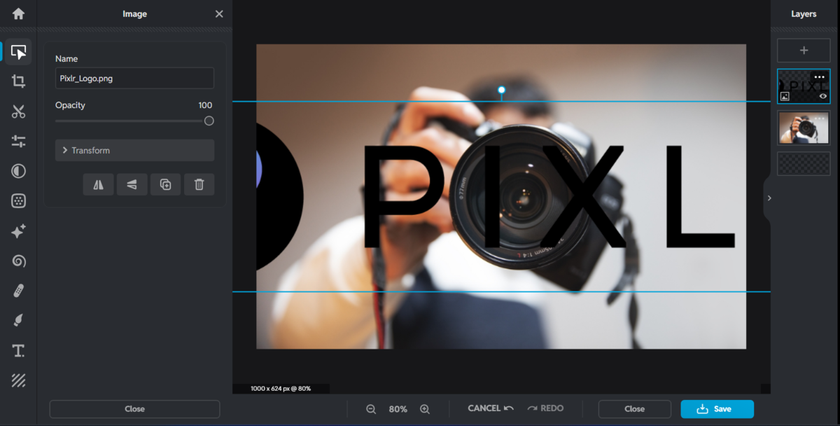Click the bottom toolbar Close button

coord(634,409)
